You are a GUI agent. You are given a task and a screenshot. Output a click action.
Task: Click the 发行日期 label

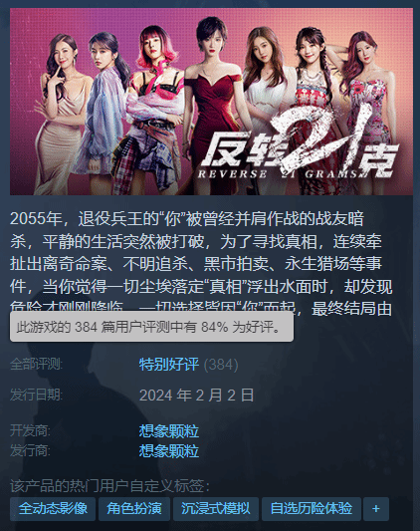coord(36,395)
